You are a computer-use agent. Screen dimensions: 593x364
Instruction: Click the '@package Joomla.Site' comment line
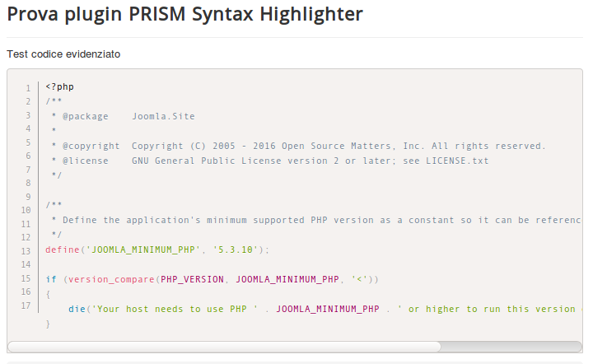[x=123, y=116]
